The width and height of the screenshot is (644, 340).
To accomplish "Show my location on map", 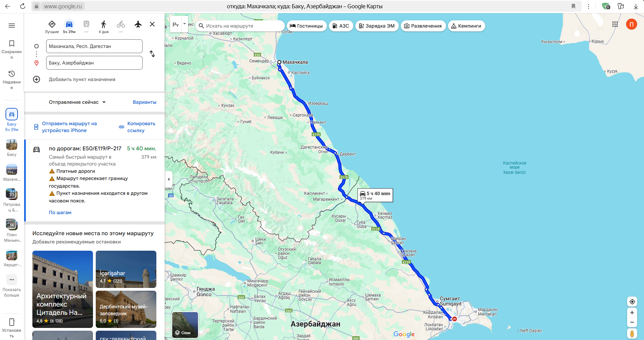I will [632, 302].
